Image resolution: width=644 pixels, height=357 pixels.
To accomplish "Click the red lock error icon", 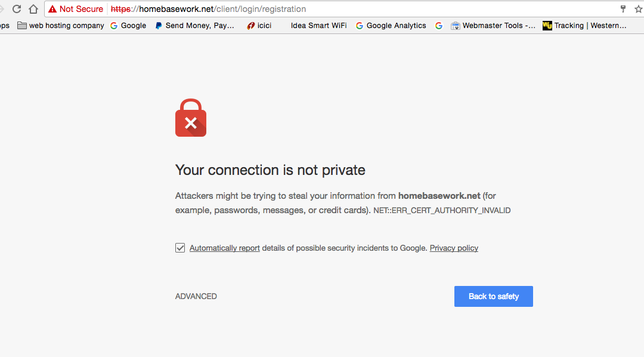I will [x=191, y=118].
